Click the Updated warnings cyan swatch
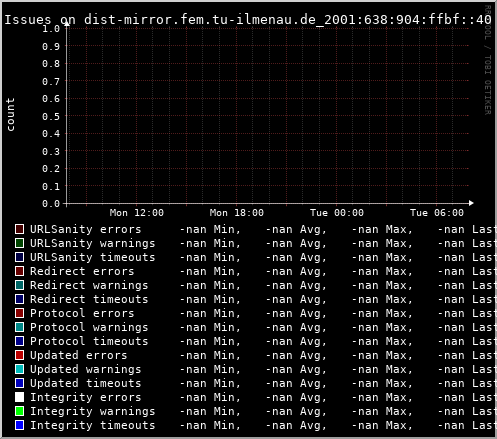Image resolution: width=497 pixels, height=439 pixels. click(x=20, y=369)
